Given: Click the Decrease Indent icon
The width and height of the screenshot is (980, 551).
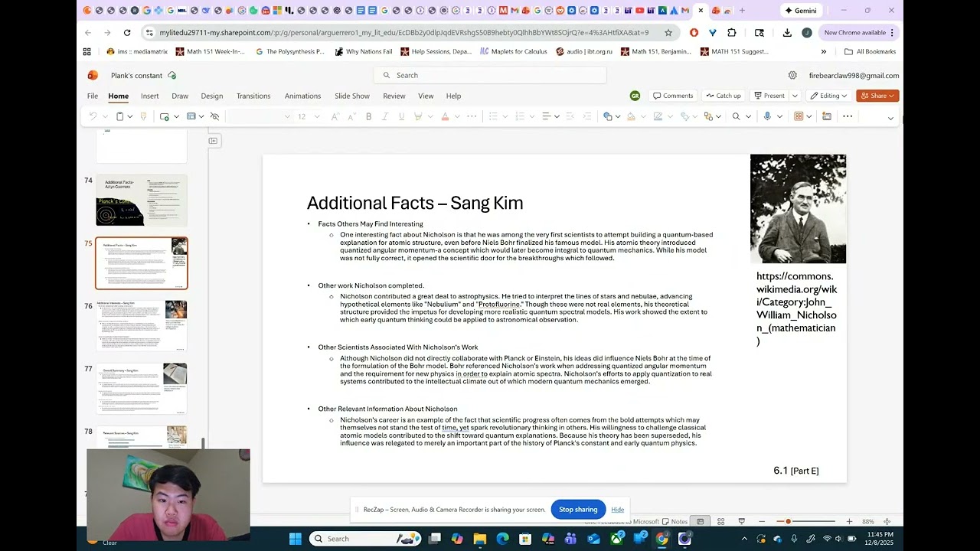Looking at the screenshot, I should click(x=570, y=116).
